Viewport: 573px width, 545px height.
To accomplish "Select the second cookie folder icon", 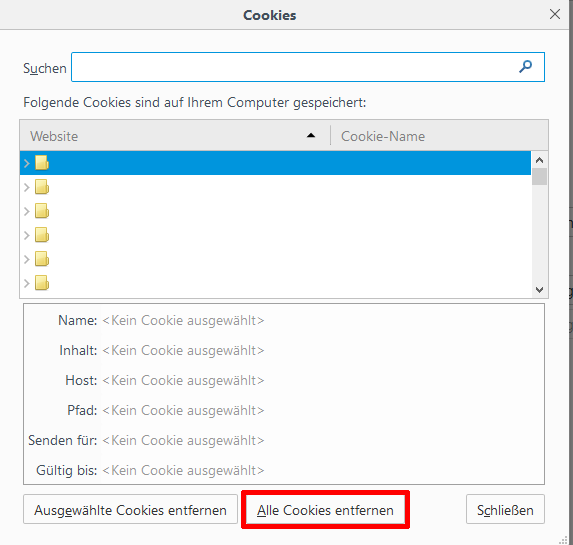I will (42, 187).
